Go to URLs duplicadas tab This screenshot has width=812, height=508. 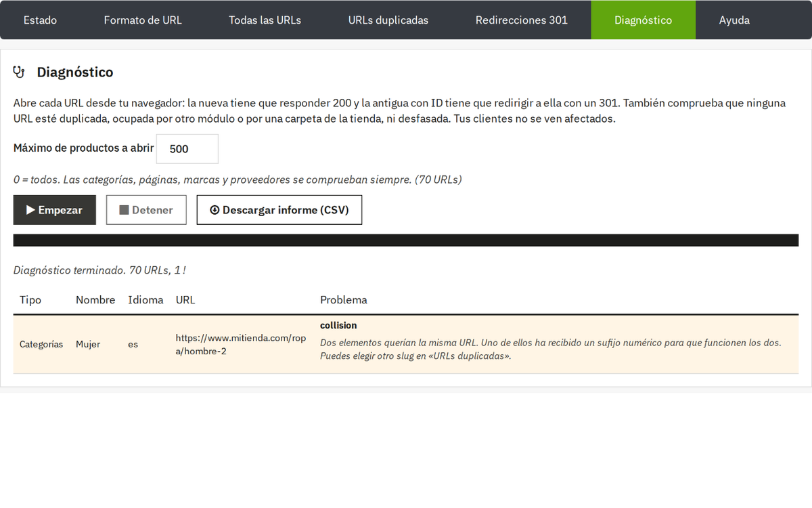tap(388, 20)
